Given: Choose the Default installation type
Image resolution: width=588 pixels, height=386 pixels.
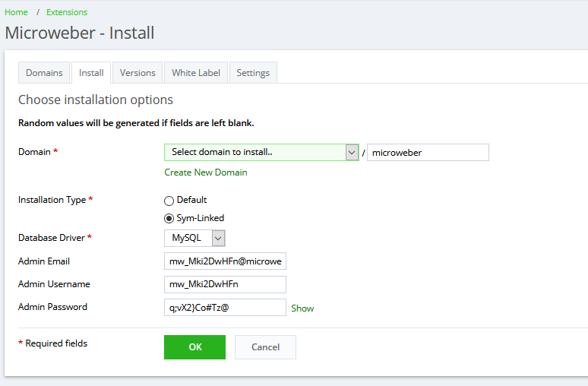Looking at the screenshot, I should pyautogui.click(x=169, y=200).
